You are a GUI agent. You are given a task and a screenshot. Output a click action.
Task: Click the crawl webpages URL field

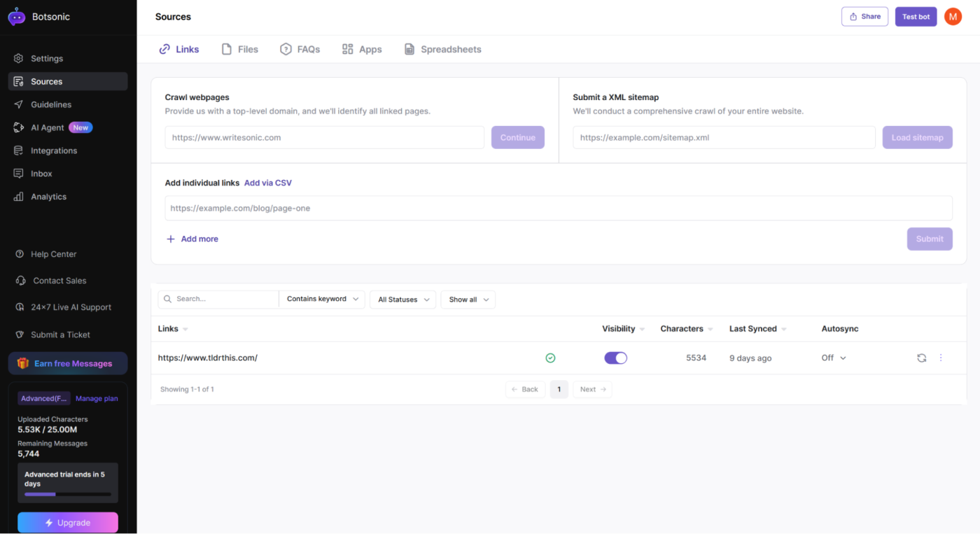(x=325, y=138)
